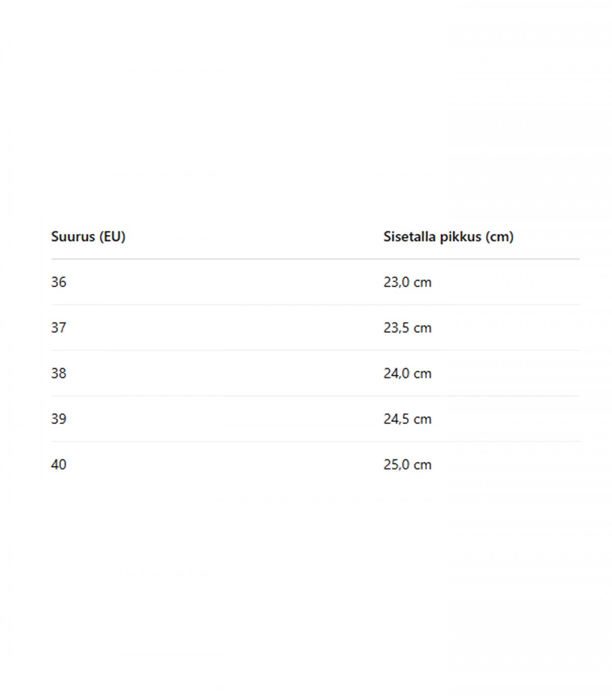Click the Suurus (EU) column header

(x=88, y=237)
